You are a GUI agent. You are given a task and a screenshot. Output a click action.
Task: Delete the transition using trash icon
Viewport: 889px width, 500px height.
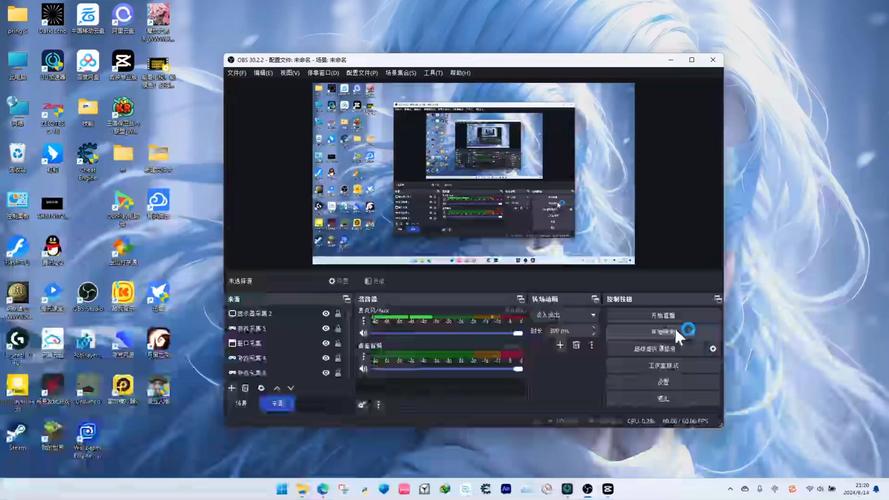tap(576, 345)
